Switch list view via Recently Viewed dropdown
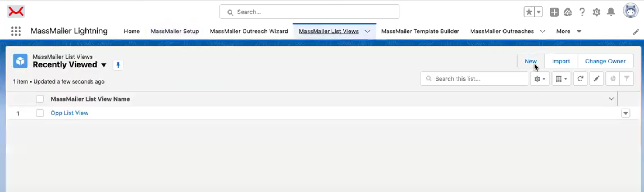This screenshot has height=192, width=644. click(104, 65)
